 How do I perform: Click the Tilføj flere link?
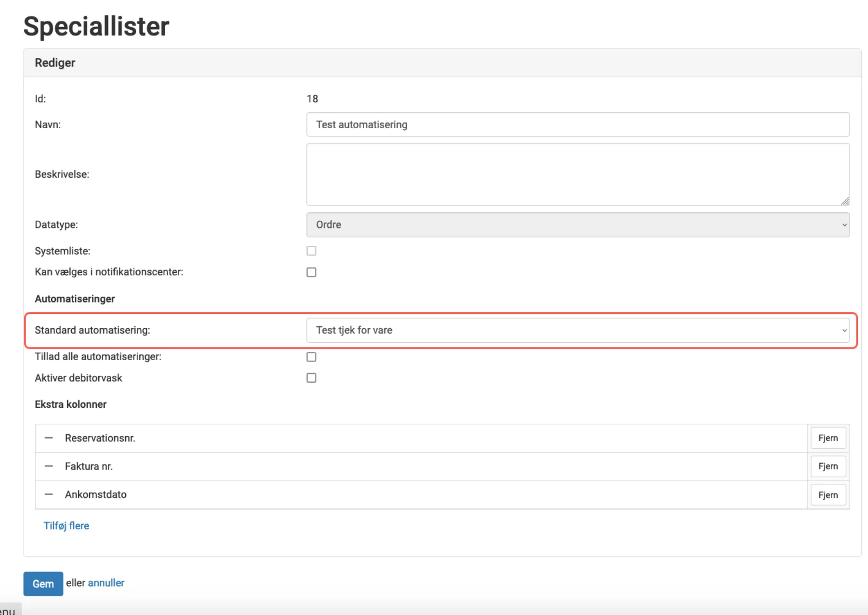pyautogui.click(x=66, y=526)
